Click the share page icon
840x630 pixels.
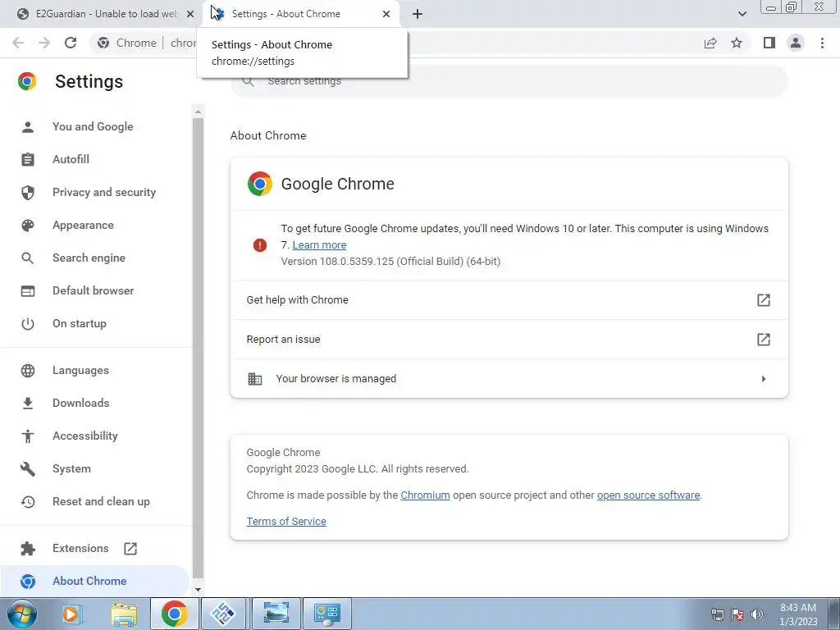pos(710,43)
